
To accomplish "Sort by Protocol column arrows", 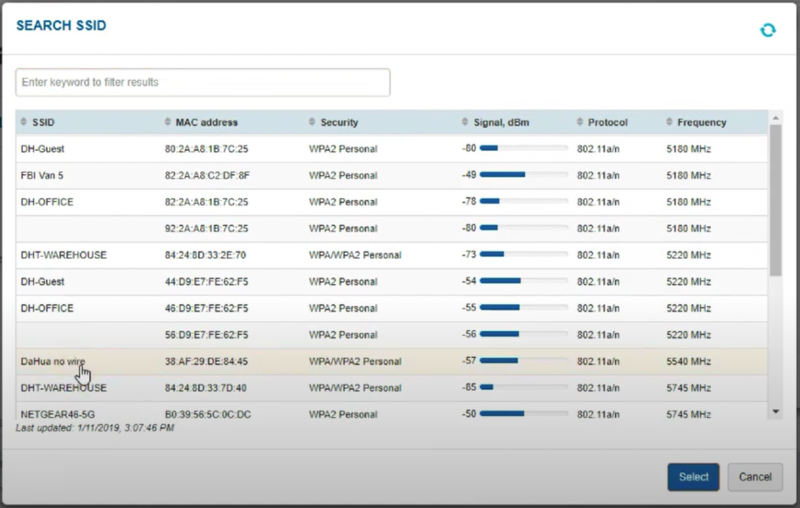I will (580, 121).
